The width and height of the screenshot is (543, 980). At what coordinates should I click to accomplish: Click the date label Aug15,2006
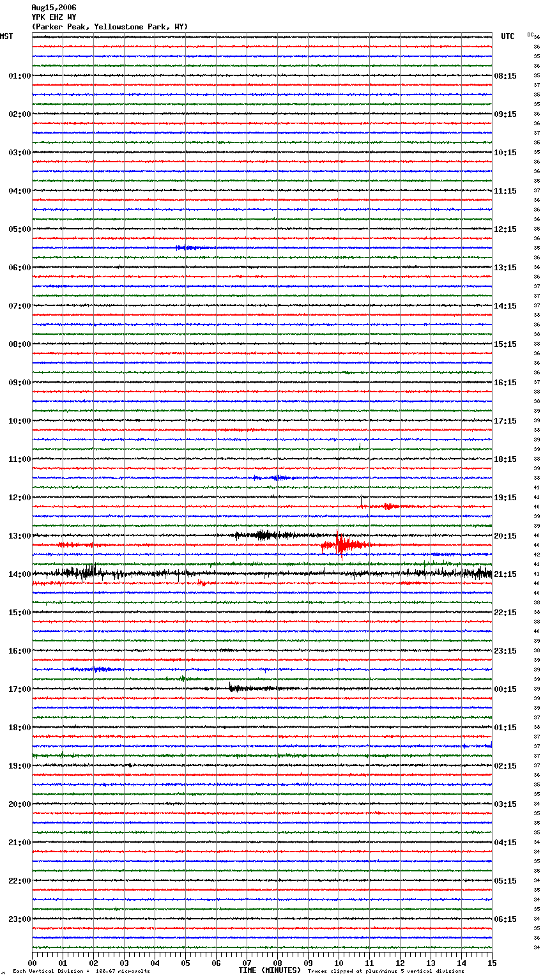(x=54, y=8)
